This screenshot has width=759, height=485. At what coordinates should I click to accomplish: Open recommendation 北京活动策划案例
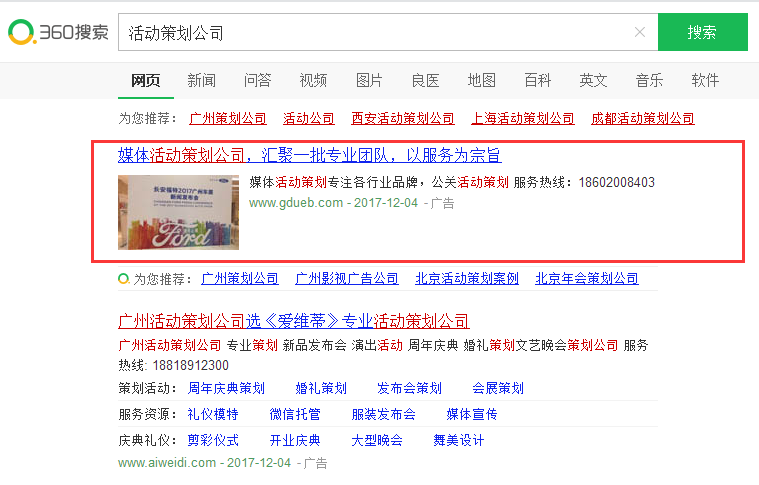click(467, 279)
